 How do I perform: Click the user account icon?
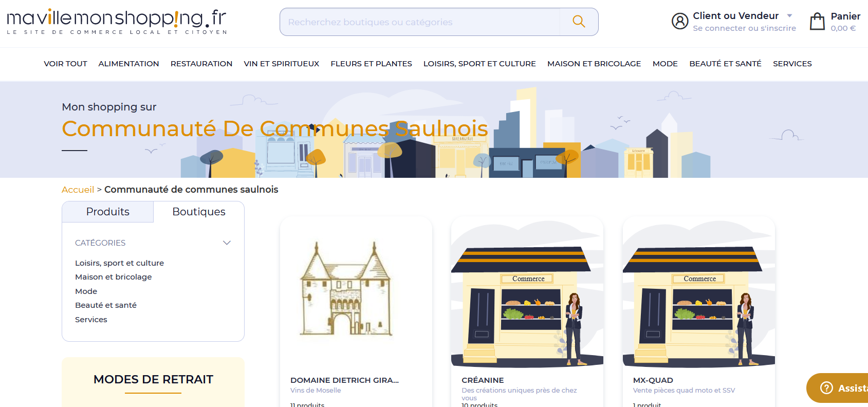(680, 21)
